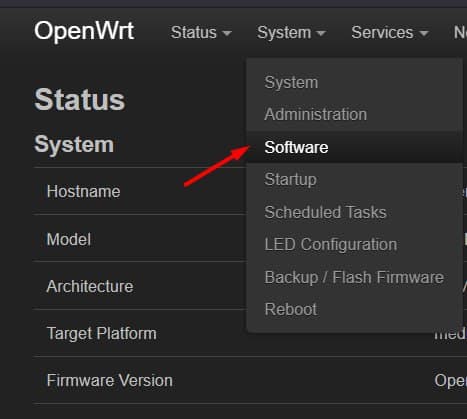This screenshot has height=419, width=467.
Task: Select the Firmware Version row label
Action: pos(110,380)
